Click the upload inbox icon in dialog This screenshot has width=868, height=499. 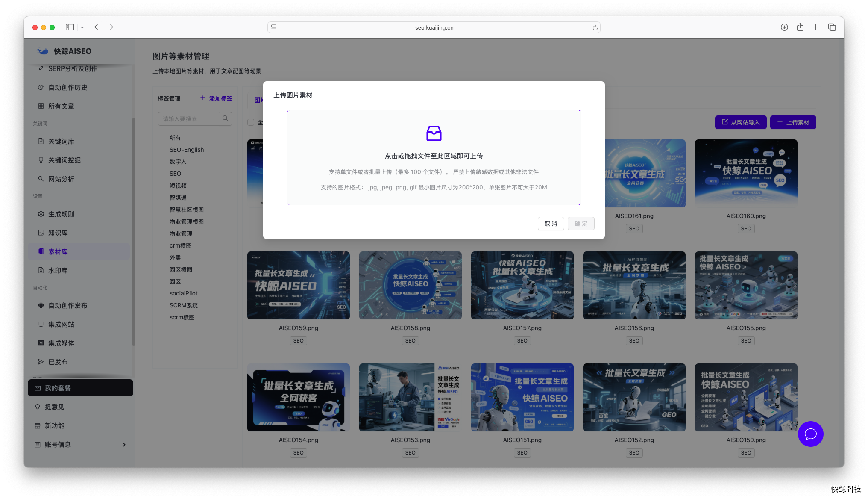pos(434,133)
